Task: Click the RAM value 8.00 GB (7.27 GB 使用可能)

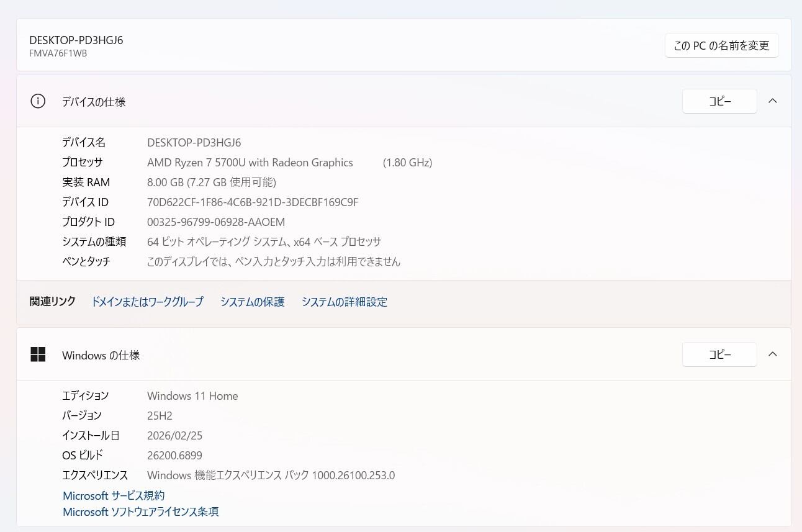Action: tap(212, 183)
